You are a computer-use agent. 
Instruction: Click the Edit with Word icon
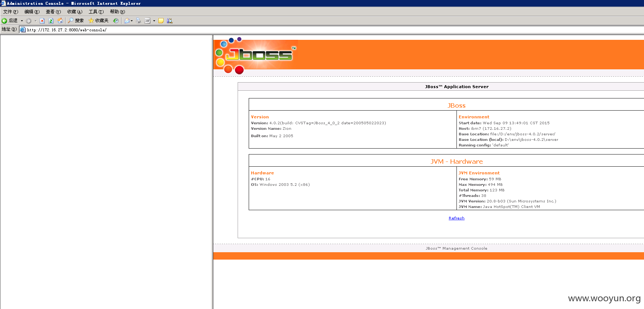[147, 21]
